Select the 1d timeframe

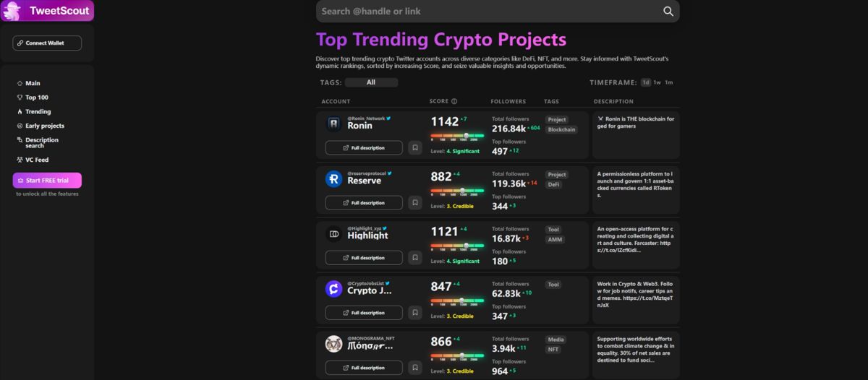pos(646,82)
